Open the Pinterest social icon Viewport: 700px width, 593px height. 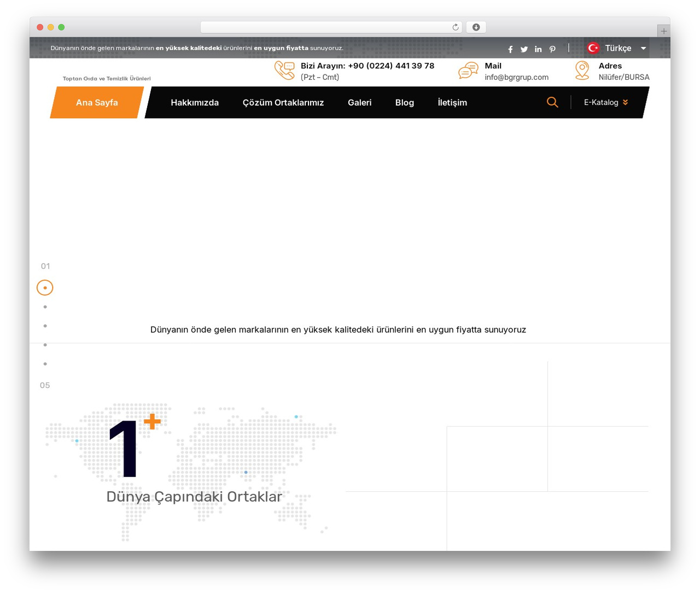552,49
